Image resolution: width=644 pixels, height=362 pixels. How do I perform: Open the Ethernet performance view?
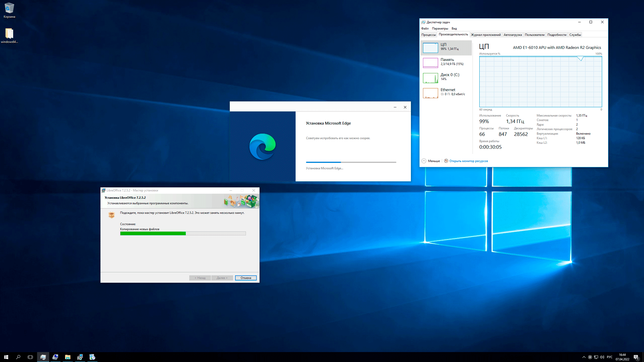[430, 93]
